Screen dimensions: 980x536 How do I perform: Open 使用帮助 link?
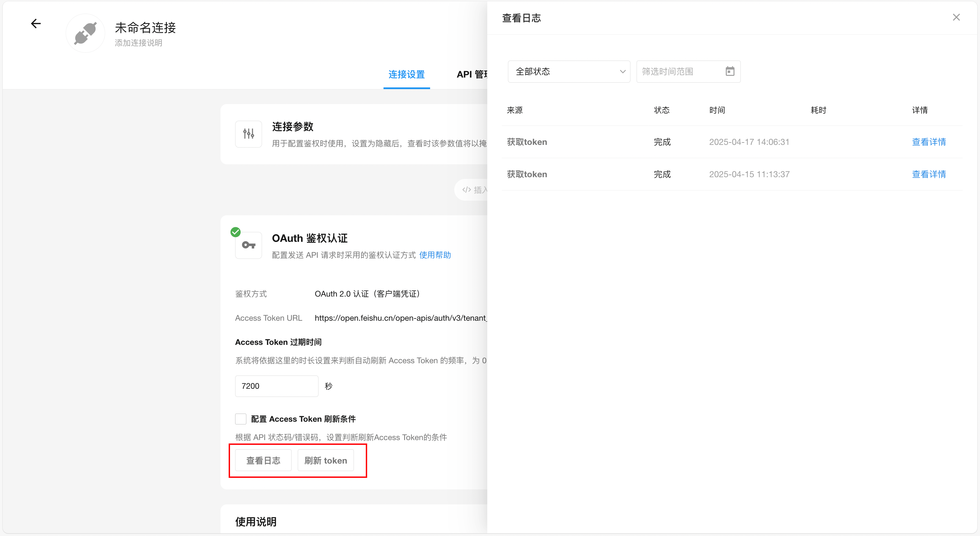(x=435, y=255)
